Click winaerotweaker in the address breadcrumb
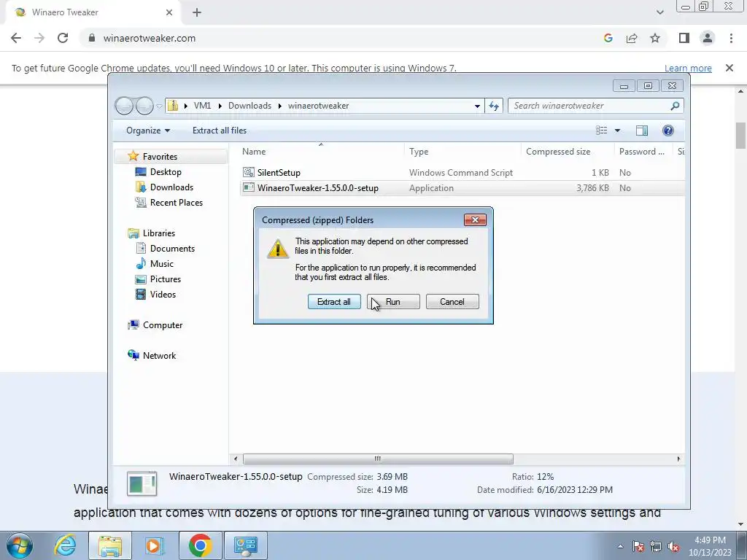 coord(318,106)
